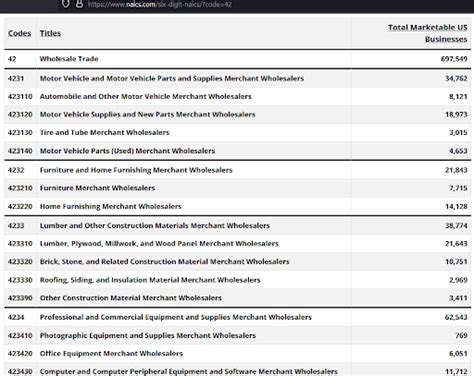Open Lumber and Other Construction Materials title
474x376 pixels.
point(155,226)
